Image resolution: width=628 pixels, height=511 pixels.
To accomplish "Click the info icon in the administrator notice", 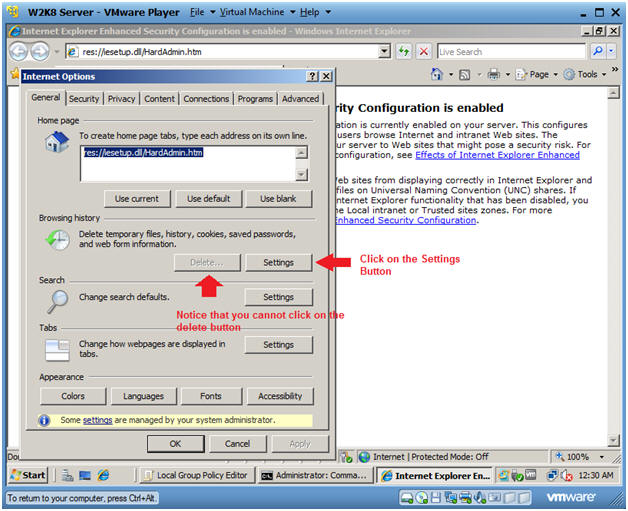I will tap(44, 420).
